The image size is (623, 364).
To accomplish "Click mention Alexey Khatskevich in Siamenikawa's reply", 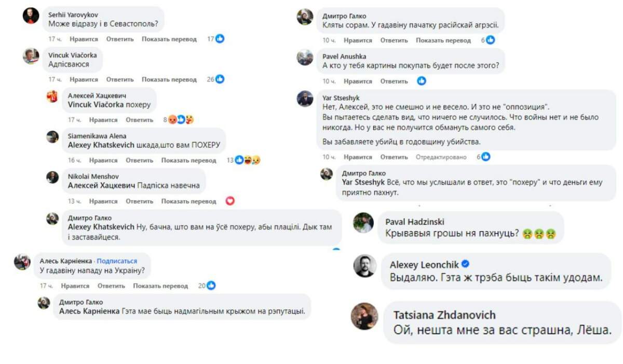I will pos(101,146).
